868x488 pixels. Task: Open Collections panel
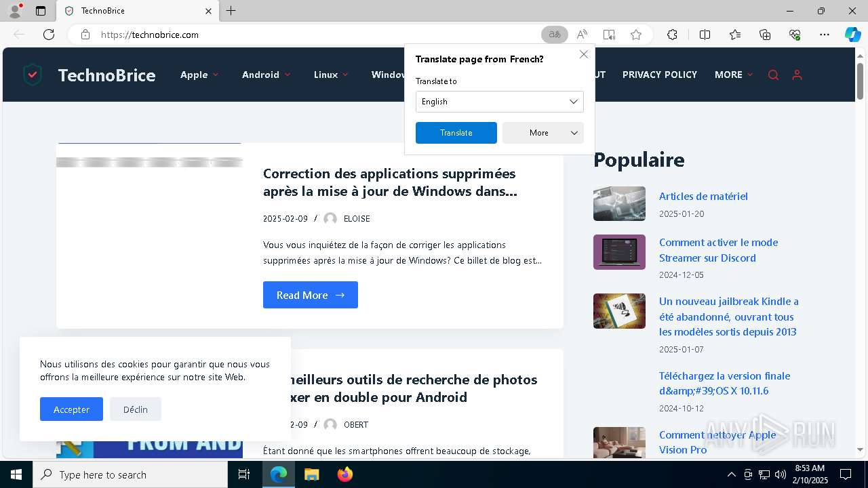click(765, 35)
